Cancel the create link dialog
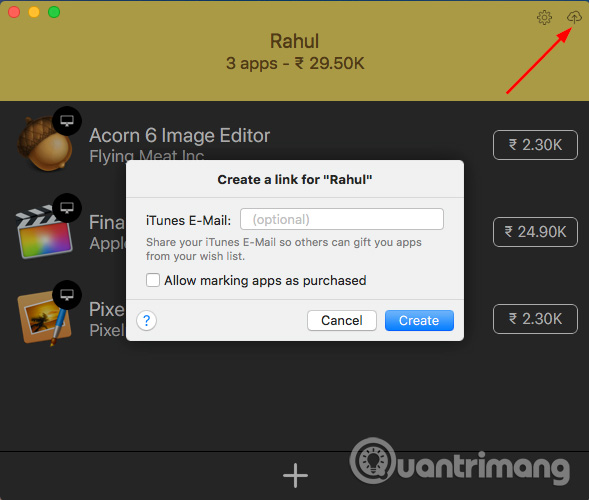 342,320
